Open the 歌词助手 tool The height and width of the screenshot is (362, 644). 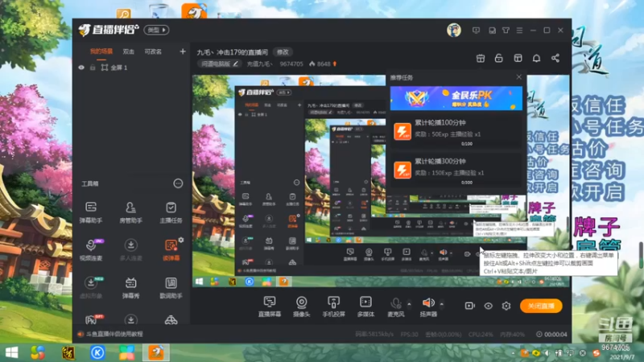[x=171, y=287]
